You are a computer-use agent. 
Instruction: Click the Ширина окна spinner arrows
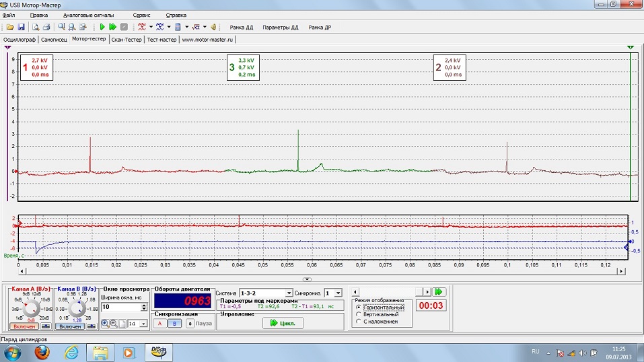144,307
